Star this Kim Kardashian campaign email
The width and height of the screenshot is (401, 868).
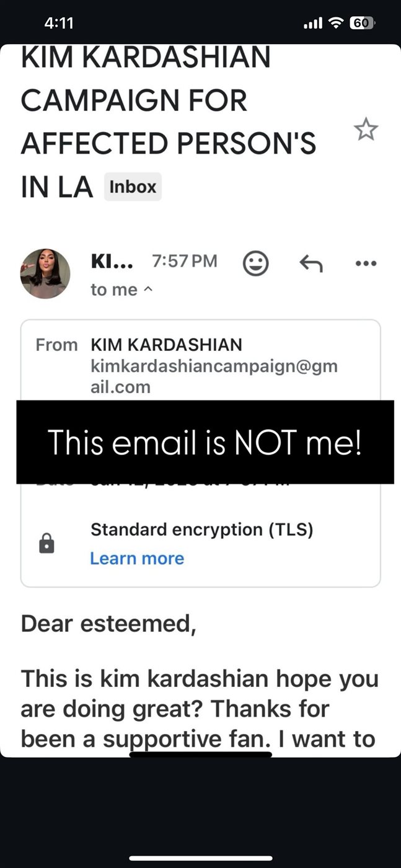(x=366, y=130)
